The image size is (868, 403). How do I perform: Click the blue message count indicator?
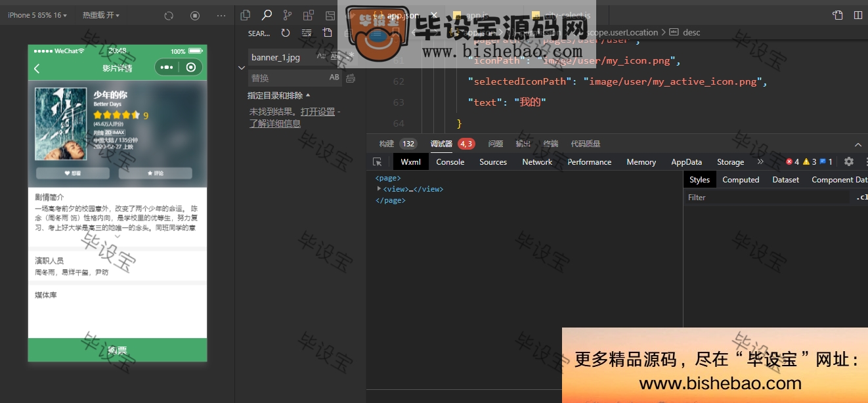click(x=826, y=161)
